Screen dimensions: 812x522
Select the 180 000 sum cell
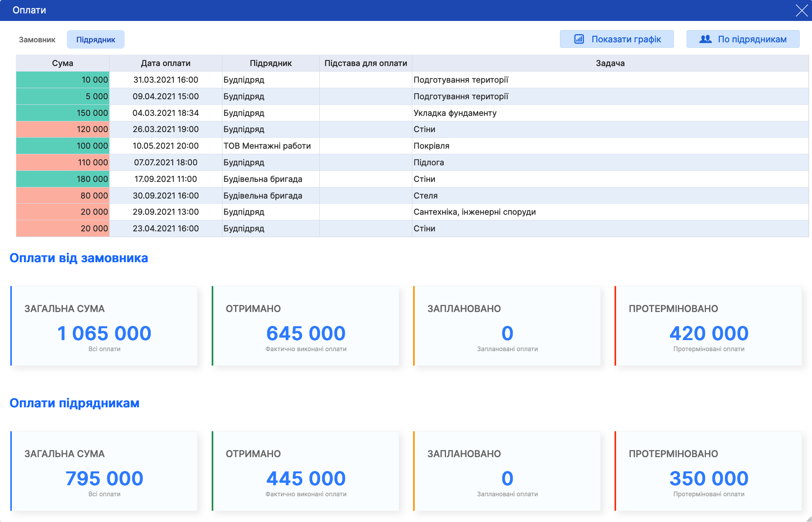[x=63, y=179]
